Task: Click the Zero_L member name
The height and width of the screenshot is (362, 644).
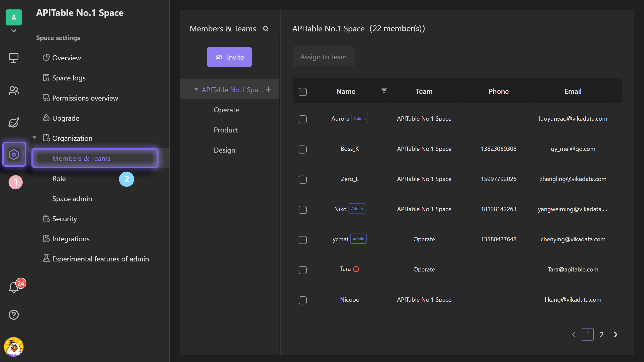Action: tap(350, 179)
